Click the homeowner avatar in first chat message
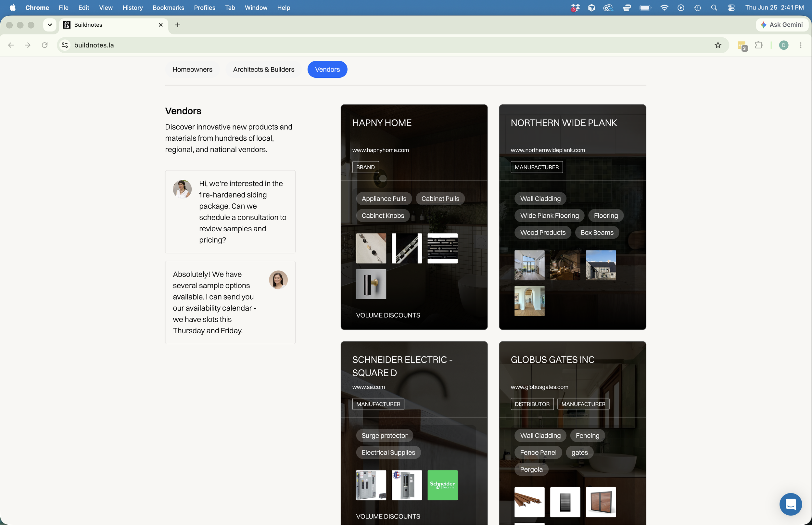The width and height of the screenshot is (812, 525). click(182, 189)
